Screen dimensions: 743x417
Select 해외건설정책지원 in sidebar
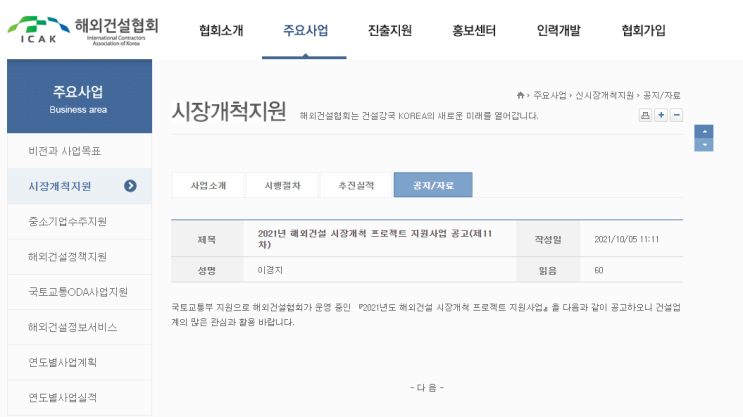80,256
